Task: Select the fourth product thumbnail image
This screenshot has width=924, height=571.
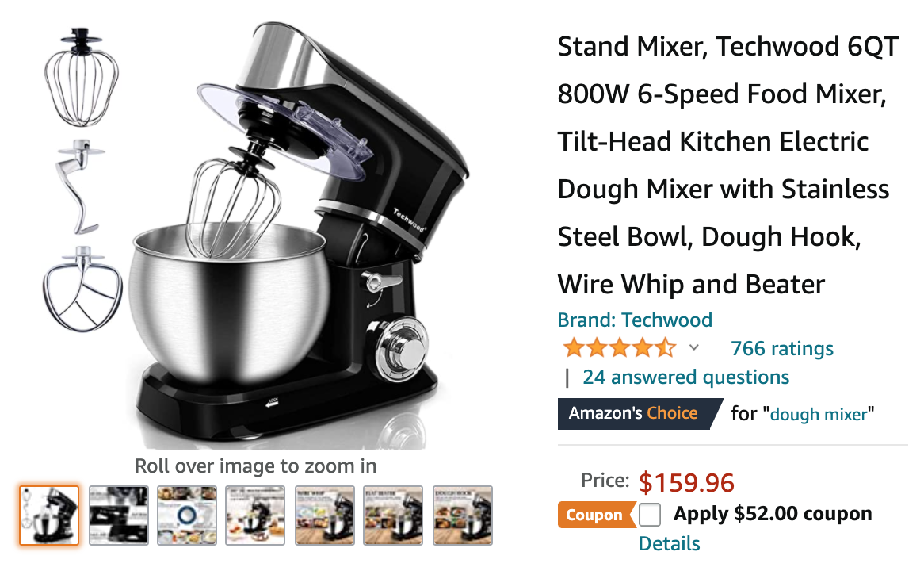Action: 255,515
